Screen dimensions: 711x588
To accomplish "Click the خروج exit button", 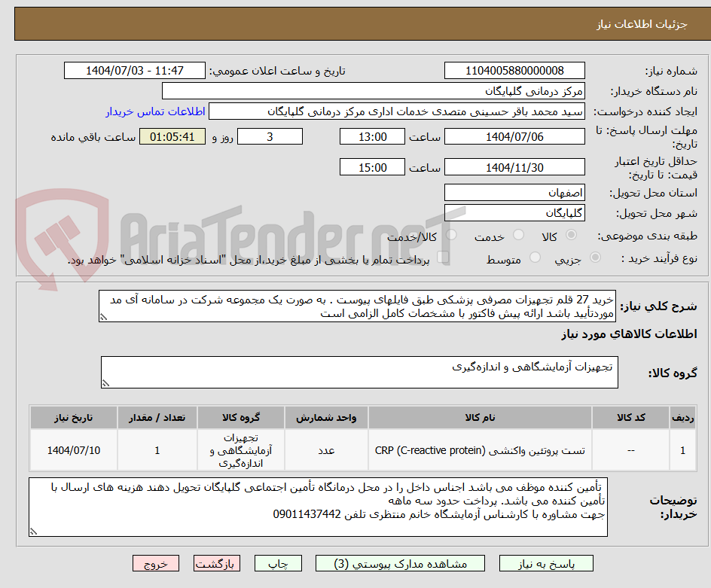I will coord(156,563).
